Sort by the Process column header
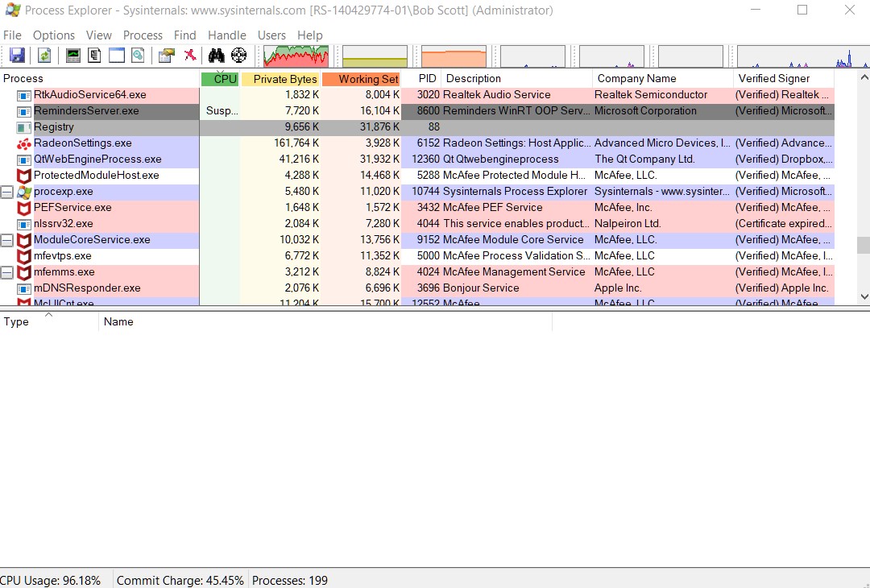Image resolution: width=870 pixels, height=588 pixels. [x=100, y=79]
